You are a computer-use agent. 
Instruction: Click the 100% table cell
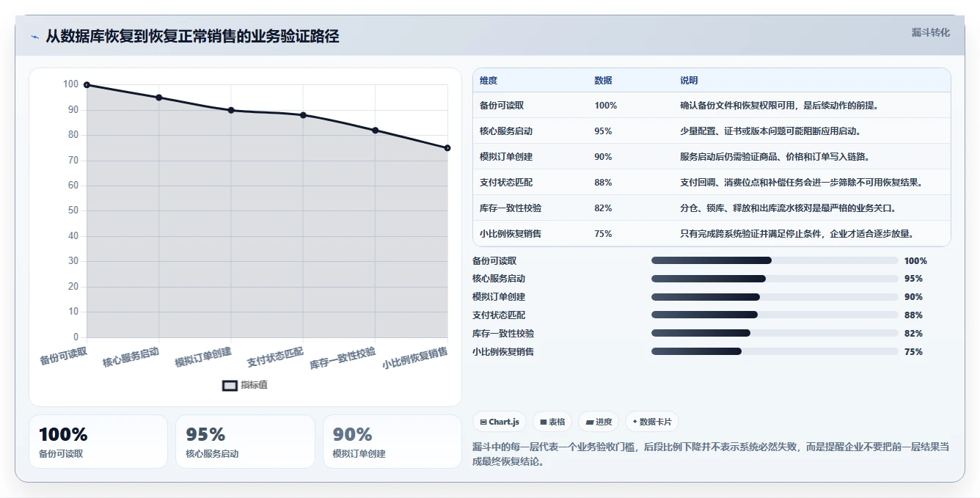pyautogui.click(x=606, y=106)
